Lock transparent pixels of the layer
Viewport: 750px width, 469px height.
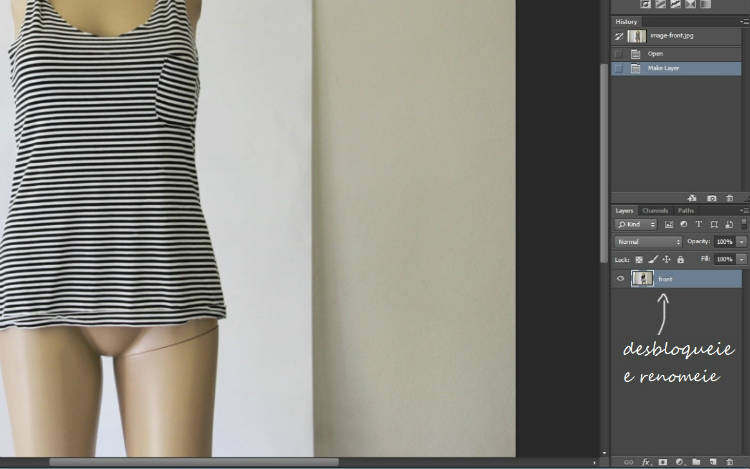[639, 260]
